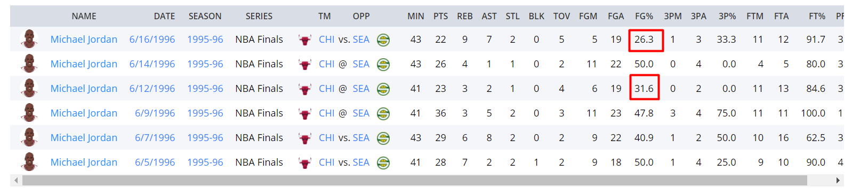Open CHI team link in 6/9/1996 row
This screenshot has width=868, height=194.
[x=327, y=113]
